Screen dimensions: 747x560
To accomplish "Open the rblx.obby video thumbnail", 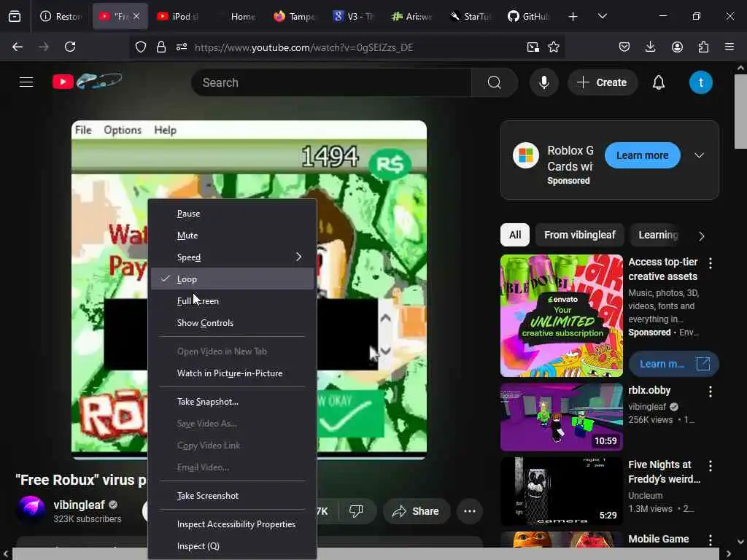I will tap(562, 416).
